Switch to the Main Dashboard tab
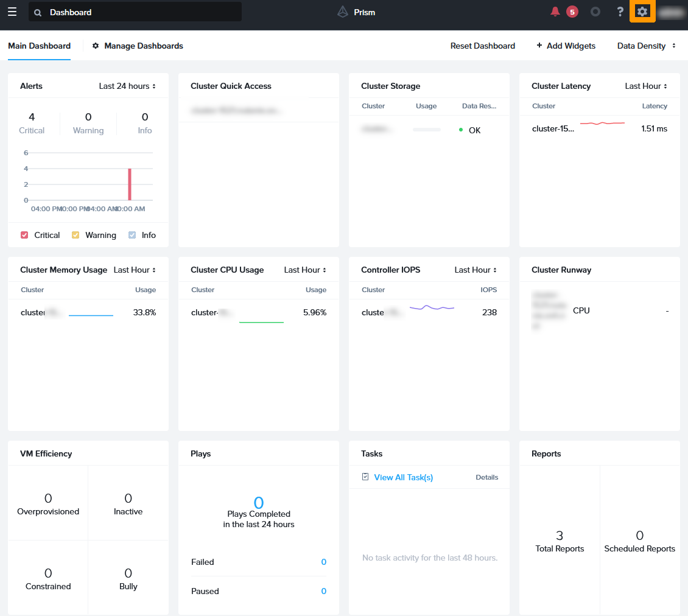Viewport: 688px width, 616px height. coord(39,46)
